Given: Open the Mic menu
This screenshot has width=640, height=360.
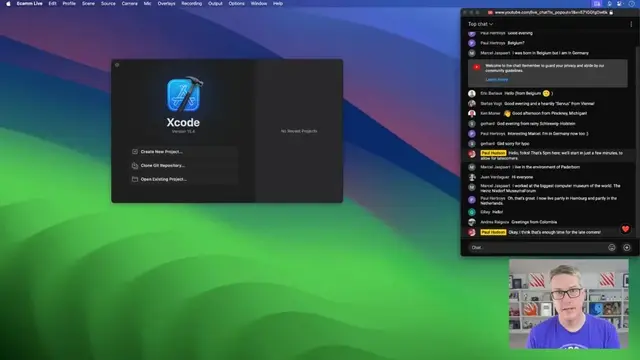Looking at the screenshot, I should point(147,4).
